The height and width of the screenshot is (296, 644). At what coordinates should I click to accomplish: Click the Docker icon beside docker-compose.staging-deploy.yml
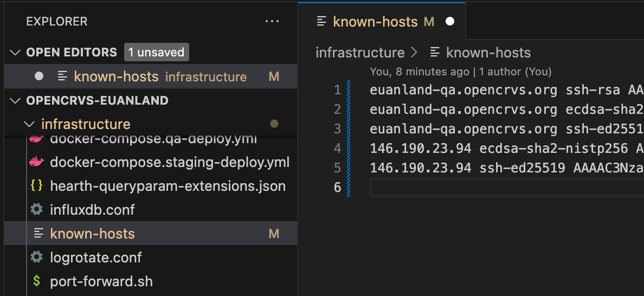click(x=36, y=162)
